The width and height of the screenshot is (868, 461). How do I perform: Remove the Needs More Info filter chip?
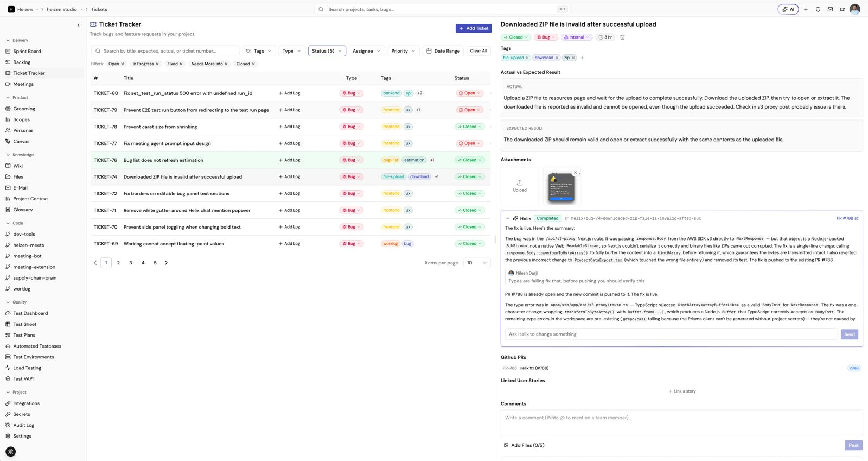click(x=226, y=64)
